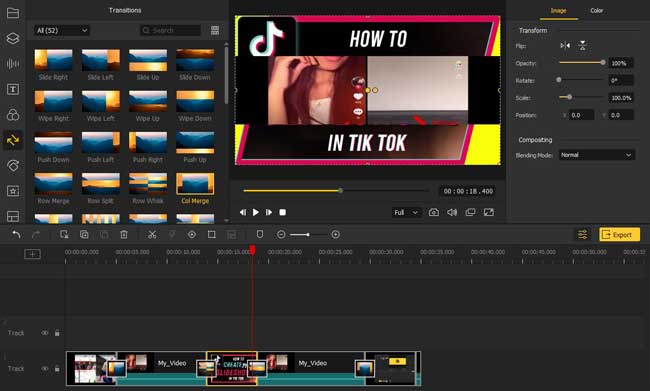Adjust preview volume speaker icon
This screenshot has width=650, height=391.
coord(452,212)
